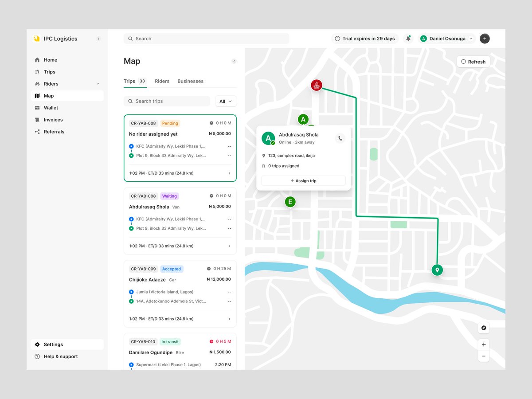Click the ₦ 12,000.00 amount

(219, 279)
